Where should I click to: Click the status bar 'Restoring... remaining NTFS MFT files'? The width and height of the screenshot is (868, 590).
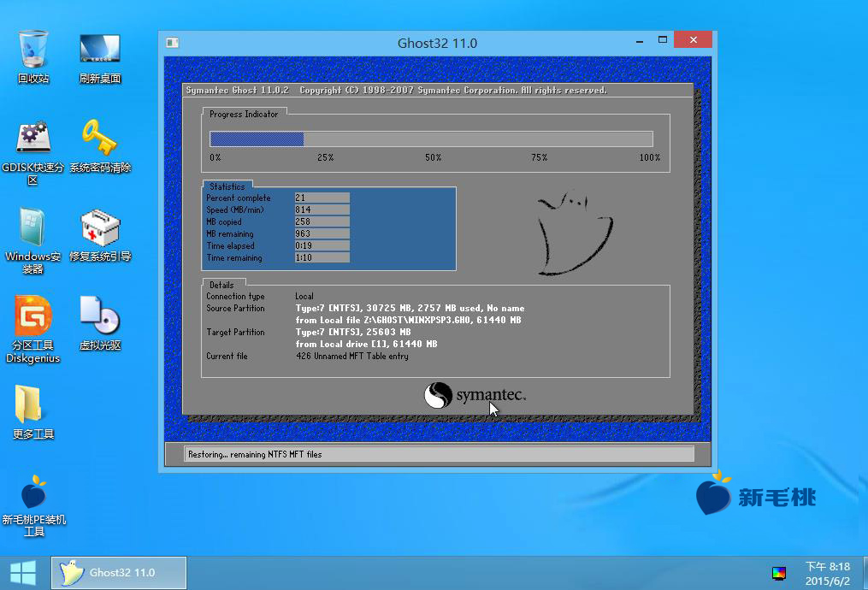pyautogui.click(x=439, y=454)
